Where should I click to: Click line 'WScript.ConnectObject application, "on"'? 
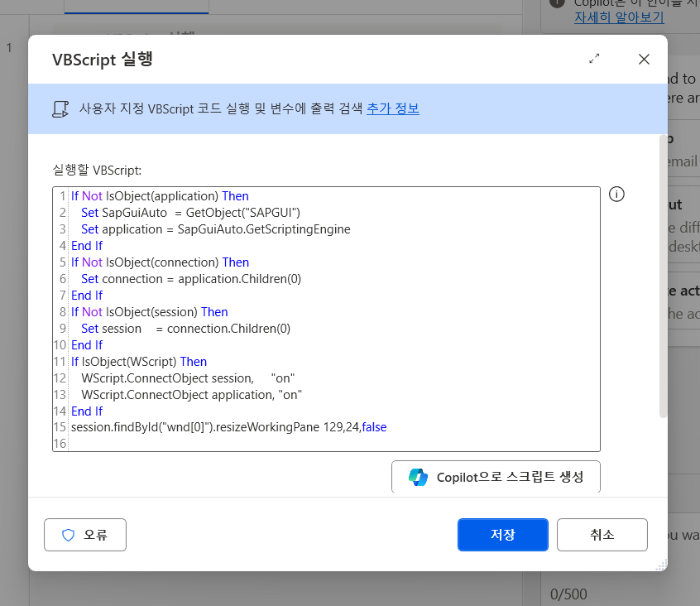tap(191, 395)
